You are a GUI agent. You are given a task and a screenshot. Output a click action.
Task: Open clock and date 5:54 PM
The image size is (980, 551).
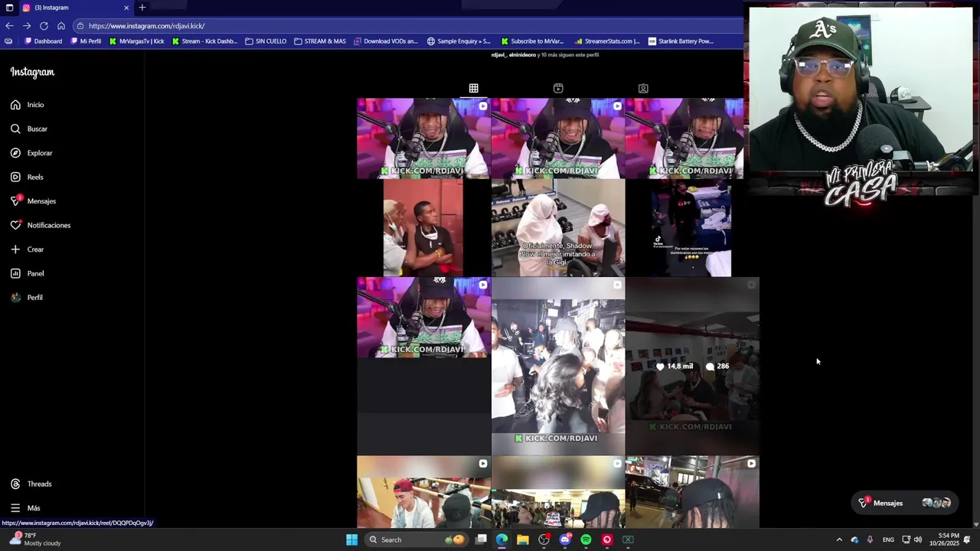[944, 540]
